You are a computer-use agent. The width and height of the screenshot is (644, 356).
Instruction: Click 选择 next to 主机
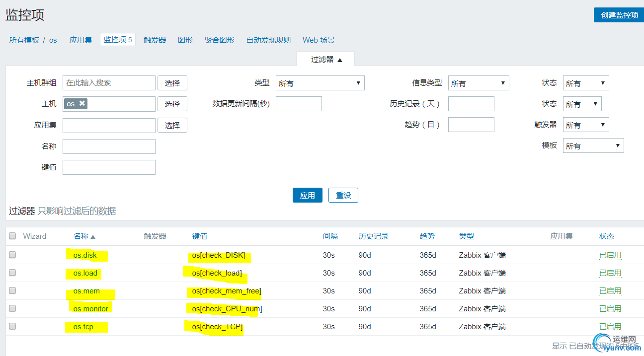(x=172, y=104)
